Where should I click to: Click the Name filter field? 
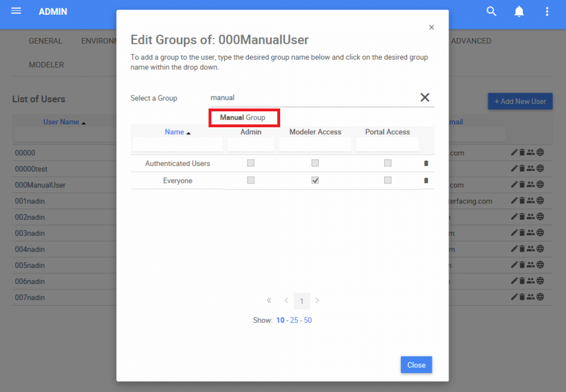click(x=178, y=145)
